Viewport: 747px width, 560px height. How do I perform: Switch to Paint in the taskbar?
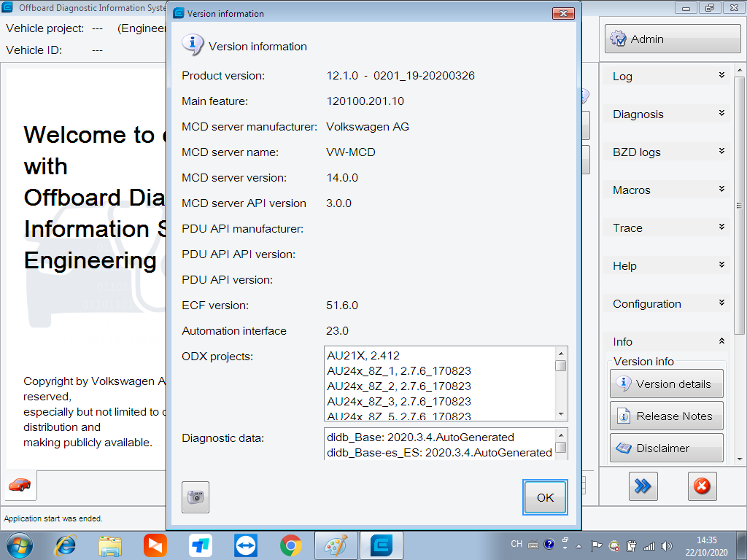[x=336, y=545]
